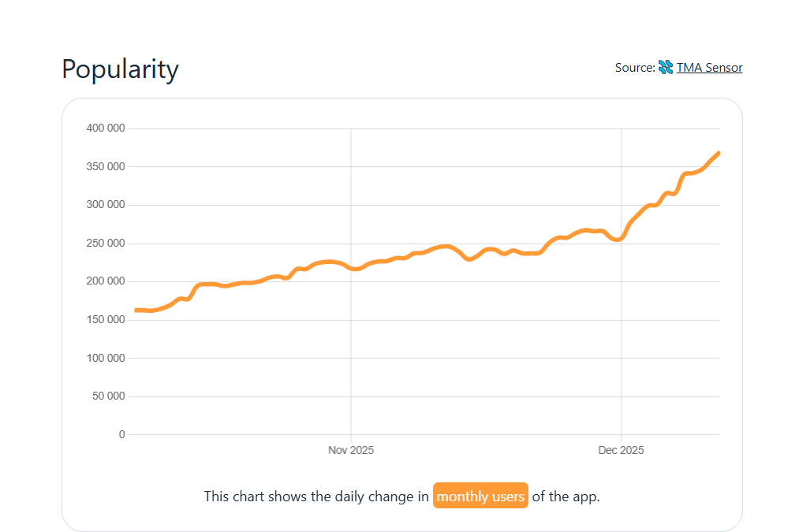Open the TMA Sensor source link
The width and height of the screenshot is (799, 532).
[x=709, y=68]
